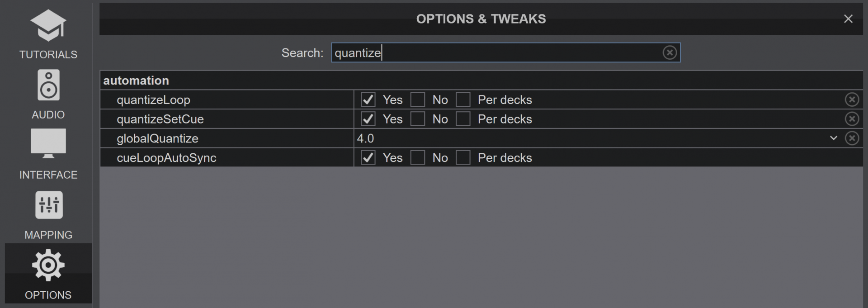The height and width of the screenshot is (308, 868).
Task: Open the Audio speaker icon
Action: [48, 85]
